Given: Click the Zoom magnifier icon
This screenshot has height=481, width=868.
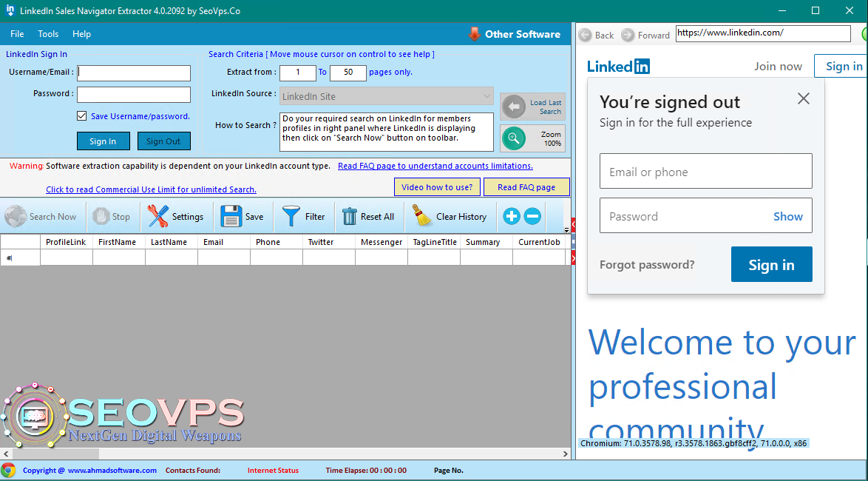Looking at the screenshot, I should 514,138.
